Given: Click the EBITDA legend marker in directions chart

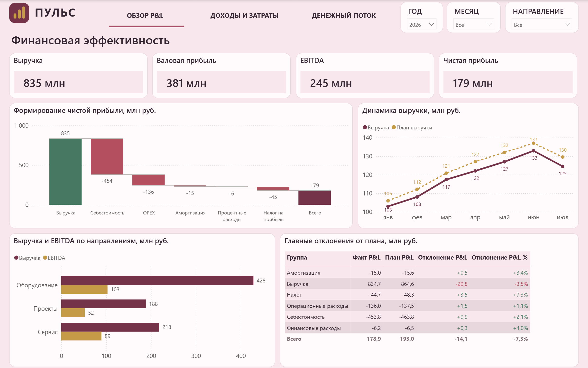Looking at the screenshot, I should pyautogui.click(x=45, y=258).
